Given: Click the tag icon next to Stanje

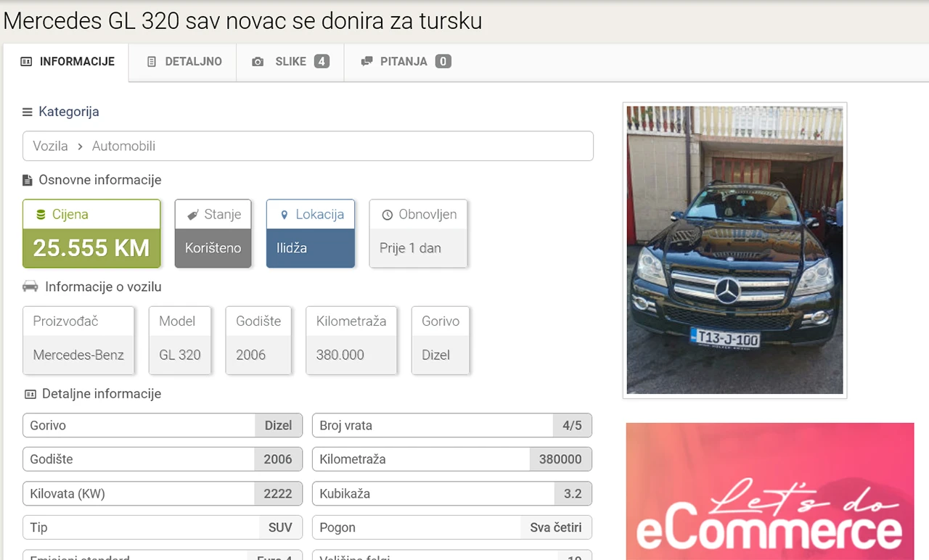Looking at the screenshot, I should click(x=193, y=215).
